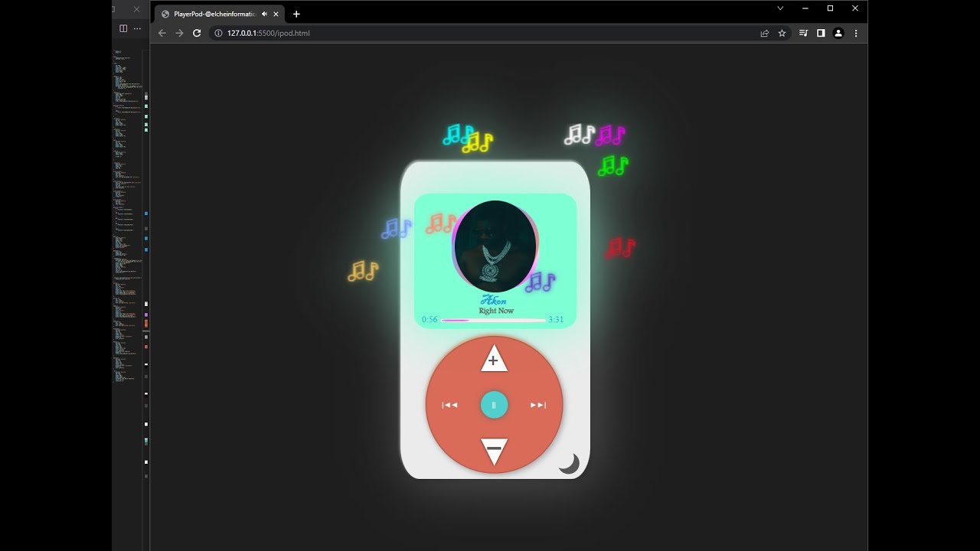This screenshot has width=980, height=551.
Task: Click the elapsed time 0:56
Action: (x=430, y=320)
